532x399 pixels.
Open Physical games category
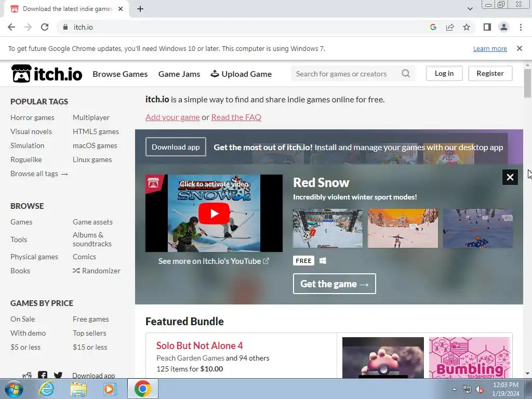(34, 257)
